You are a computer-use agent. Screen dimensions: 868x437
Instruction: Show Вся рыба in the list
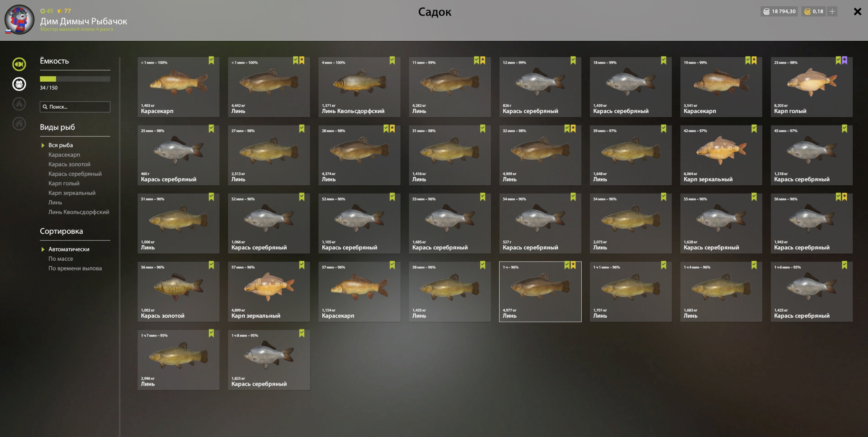click(x=61, y=145)
